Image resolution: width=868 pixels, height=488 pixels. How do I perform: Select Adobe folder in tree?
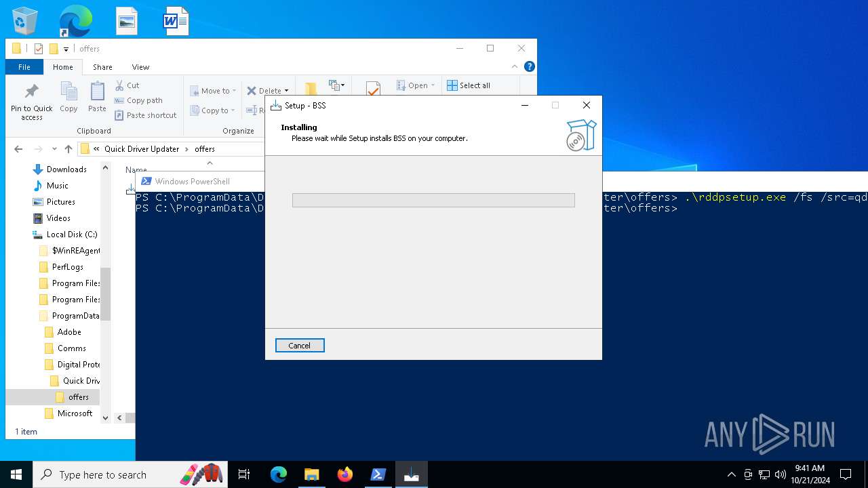pyautogui.click(x=69, y=332)
